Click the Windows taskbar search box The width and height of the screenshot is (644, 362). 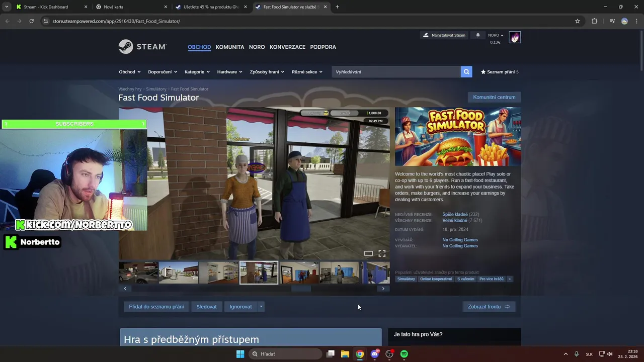pyautogui.click(x=286, y=354)
